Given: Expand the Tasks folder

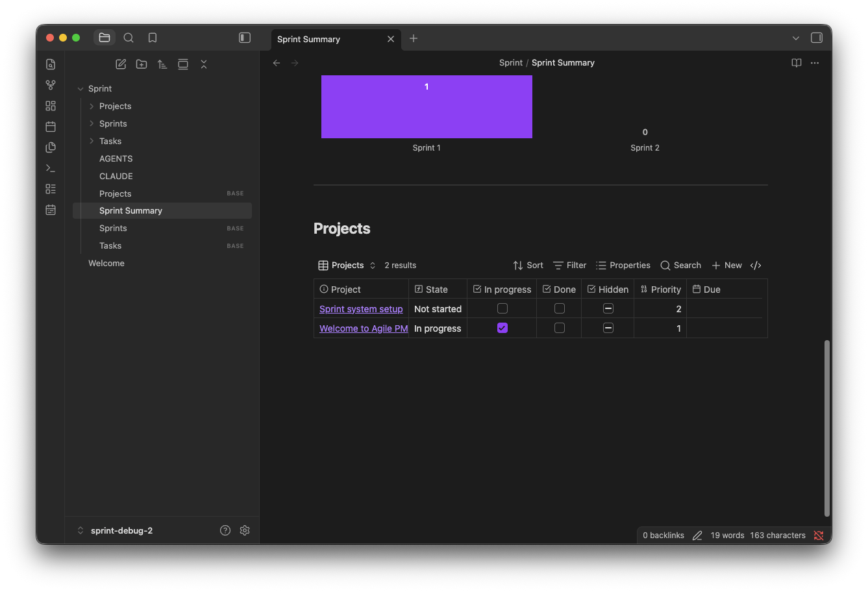Looking at the screenshot, I should (x=92, y=141).
